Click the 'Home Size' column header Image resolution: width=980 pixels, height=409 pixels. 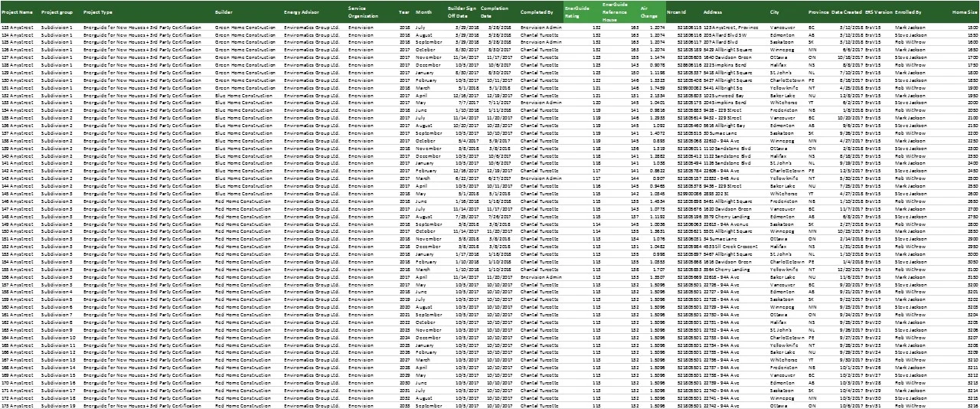point(965,13)
